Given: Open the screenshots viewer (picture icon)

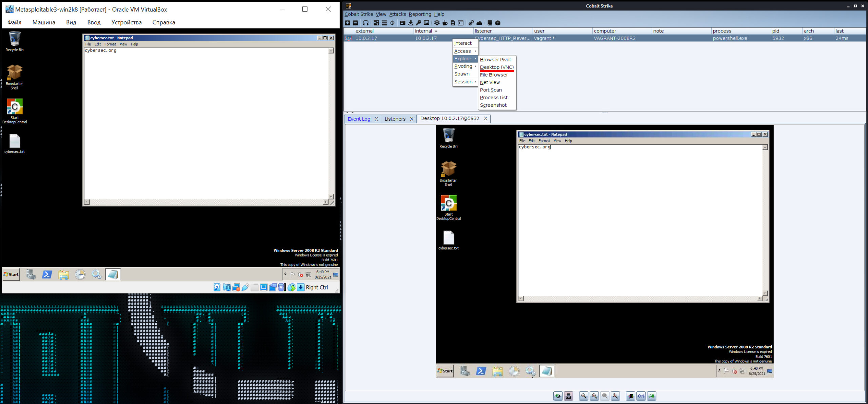Looking at the screenshot, I should pos(427,23).
